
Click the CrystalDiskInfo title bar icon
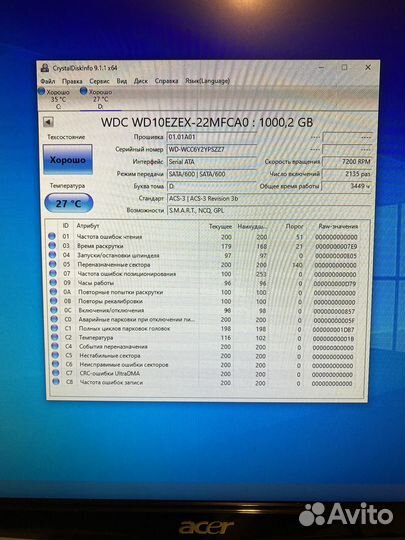pos(45,68)
